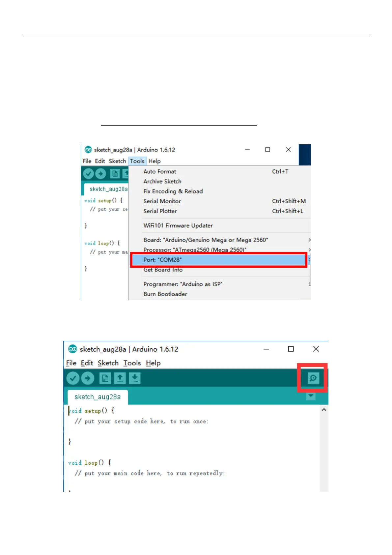
Task: Minimize the upper Arduino window
Action: tap(248, 150)
